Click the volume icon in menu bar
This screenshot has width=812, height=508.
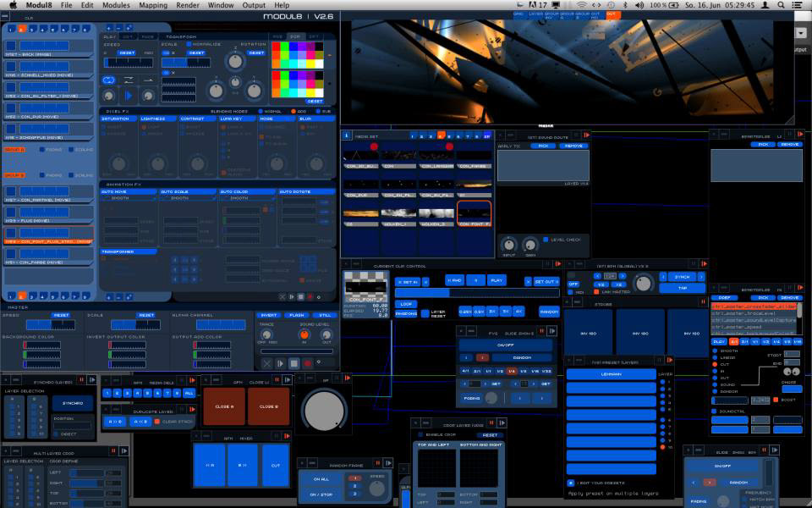[639, 5]
